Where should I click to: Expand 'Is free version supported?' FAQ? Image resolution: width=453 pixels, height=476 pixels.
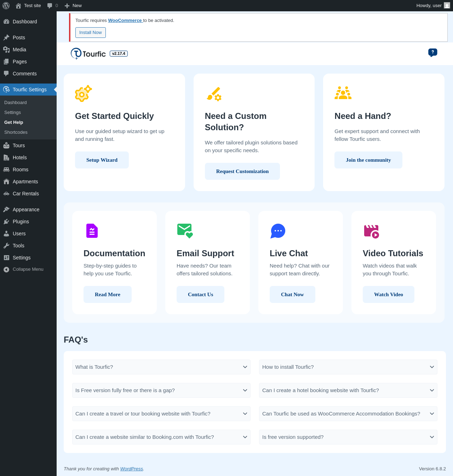click(348, 437)
